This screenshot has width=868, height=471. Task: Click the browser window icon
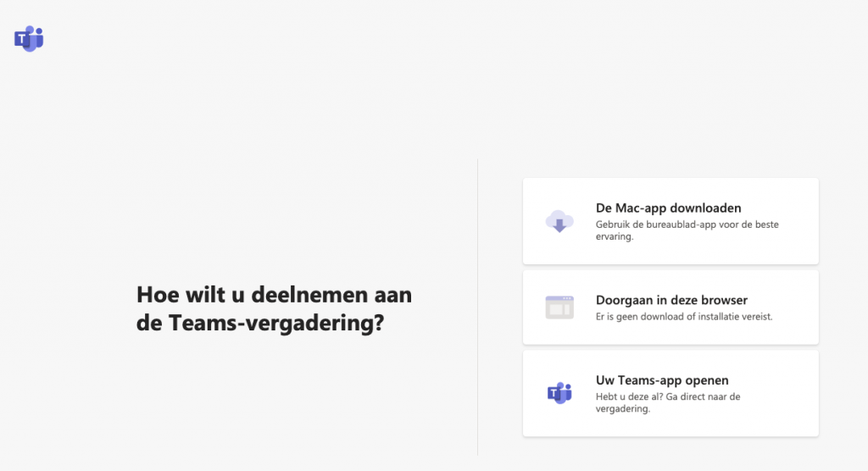coord(559,308)
